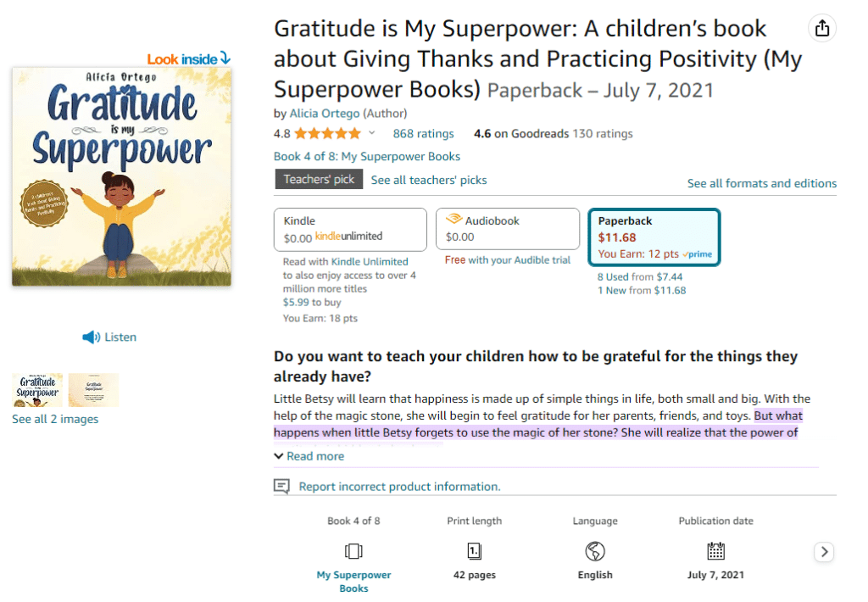Choose the Paperback format option
Screen dimensions: 868x602
(x=654, y=237)
